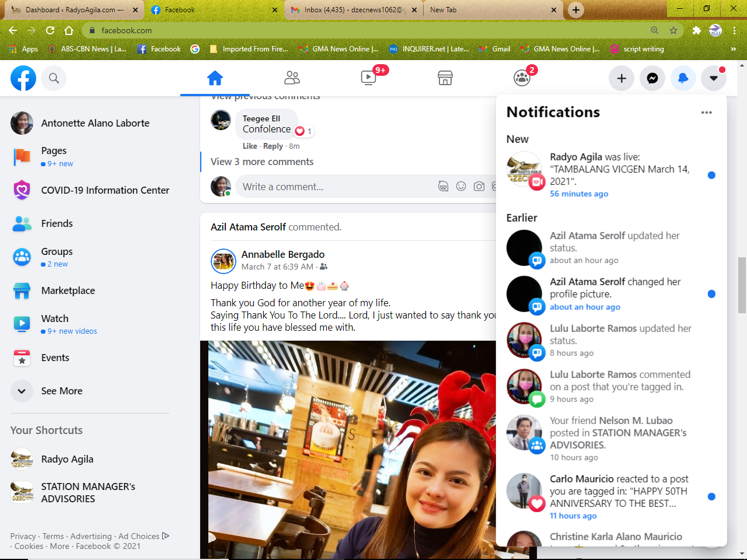Reply to Teegee Ell's comment
747x560 pixels.
[273, 146]
